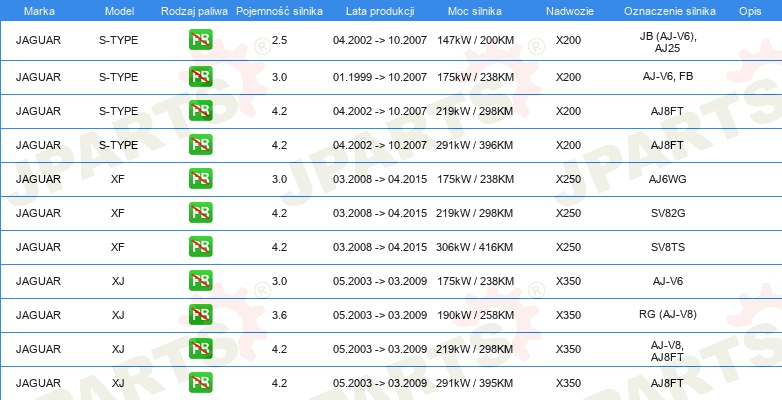The width and height of the screenshot is (782, 400).
Task: Select the S-TYPE model in the 2.5 row
Action: click(119, 40)
